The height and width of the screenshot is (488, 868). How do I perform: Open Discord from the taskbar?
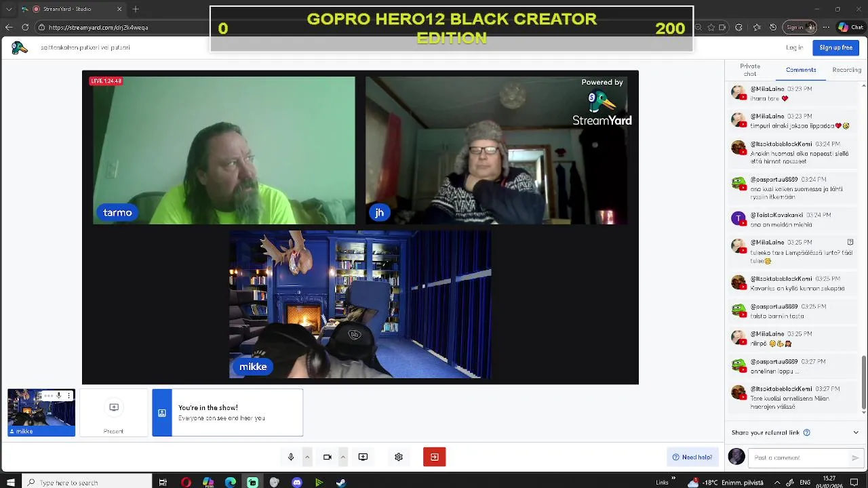pos(296,483)
